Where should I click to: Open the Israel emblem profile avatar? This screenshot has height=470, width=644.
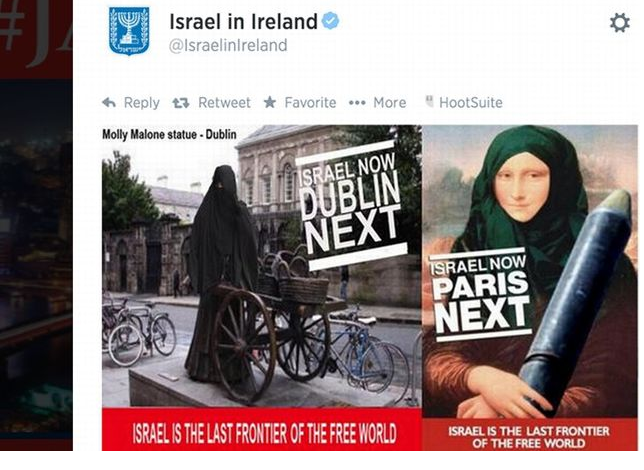point(129,31)
